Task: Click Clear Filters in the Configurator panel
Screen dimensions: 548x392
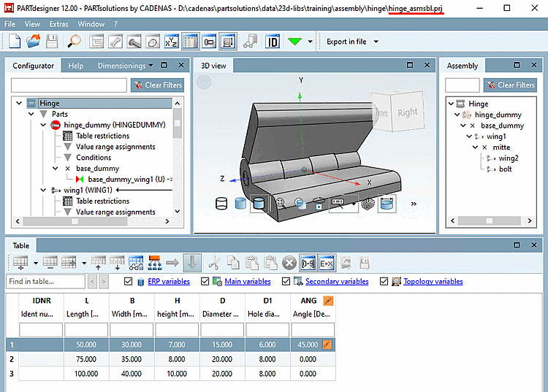Action: point(157,85)
